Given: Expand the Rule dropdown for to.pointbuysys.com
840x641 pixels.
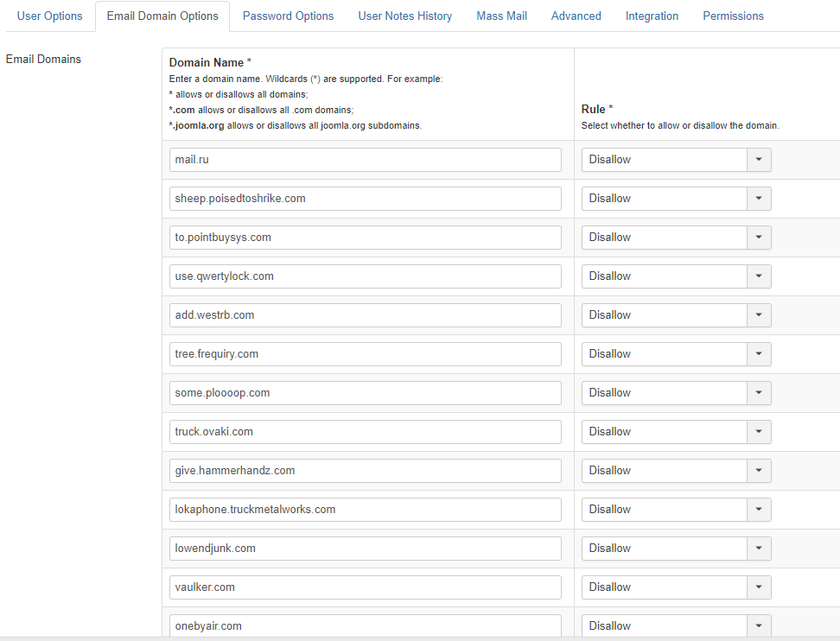Looking at the screenshot, I should (x=676, y=238).
